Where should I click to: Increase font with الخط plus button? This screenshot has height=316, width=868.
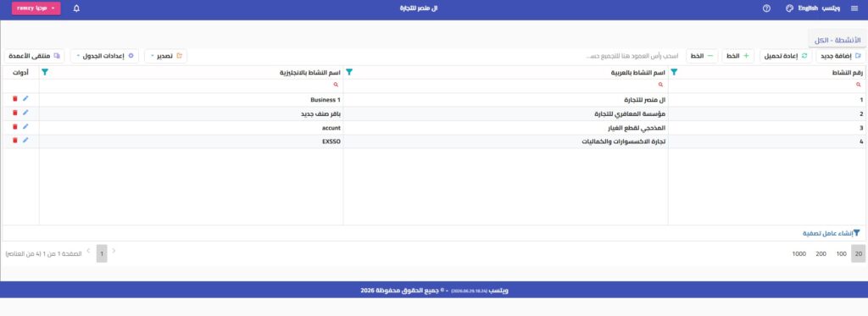(738, 56)
